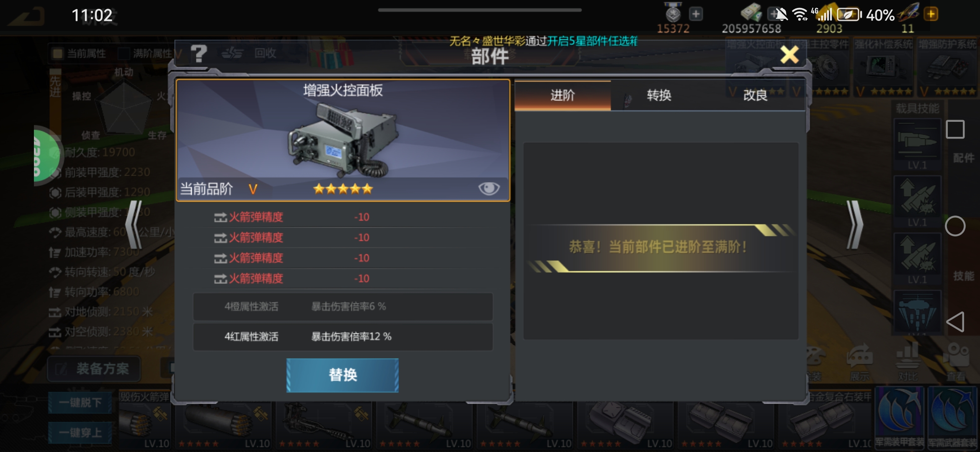The width and height of the screenshot is (980, 452).
Task: Open the 对比 compare icon
Action: (x=907, y=362)
